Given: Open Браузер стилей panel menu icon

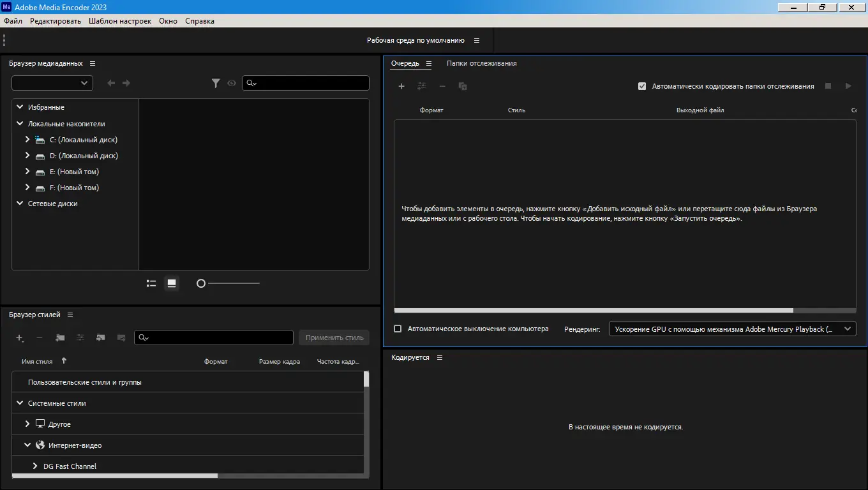Looking at the screenshot, I should (70, 315).
